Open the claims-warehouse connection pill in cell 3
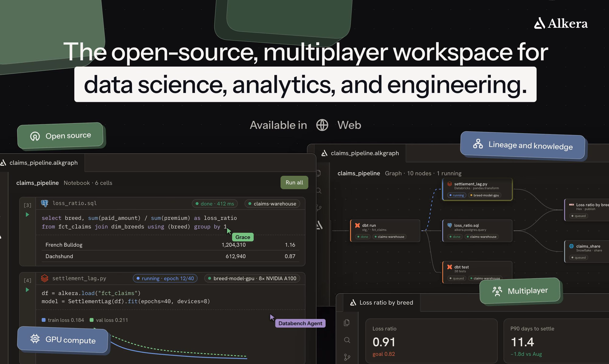The width and height of the screenshot is (609, 364). pyautogui.click(x=272, y=204)
